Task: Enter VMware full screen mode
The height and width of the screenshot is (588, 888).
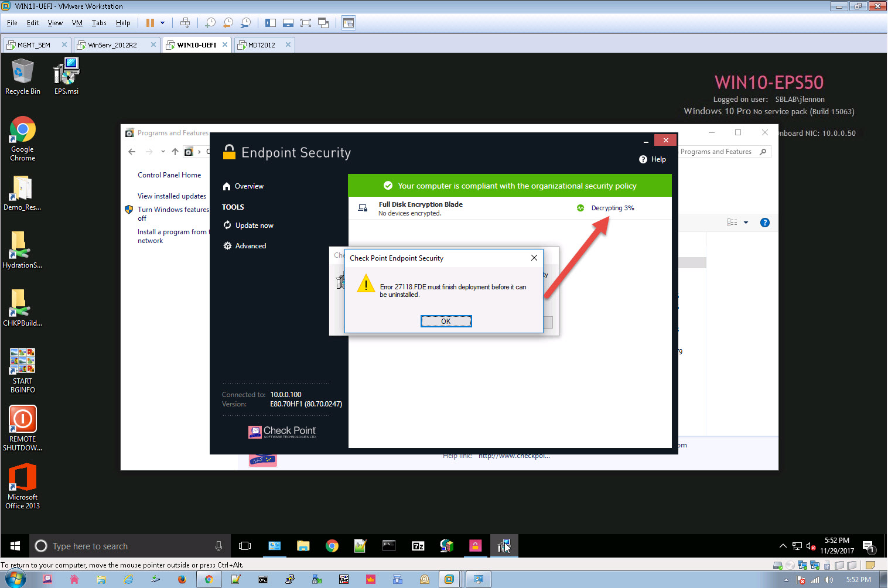Action: 305,23
